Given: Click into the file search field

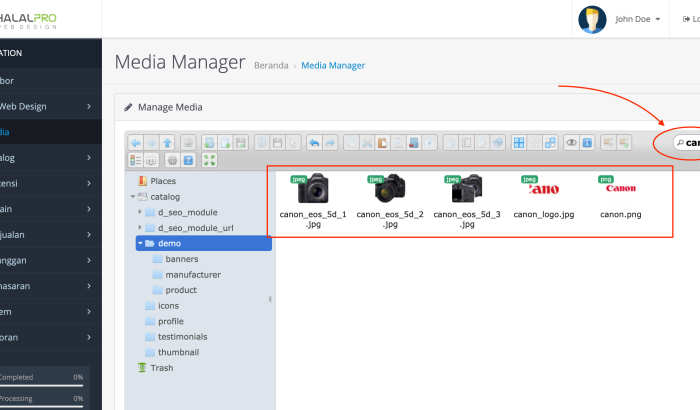Looking at the screenshot, I should pos(688,143).
